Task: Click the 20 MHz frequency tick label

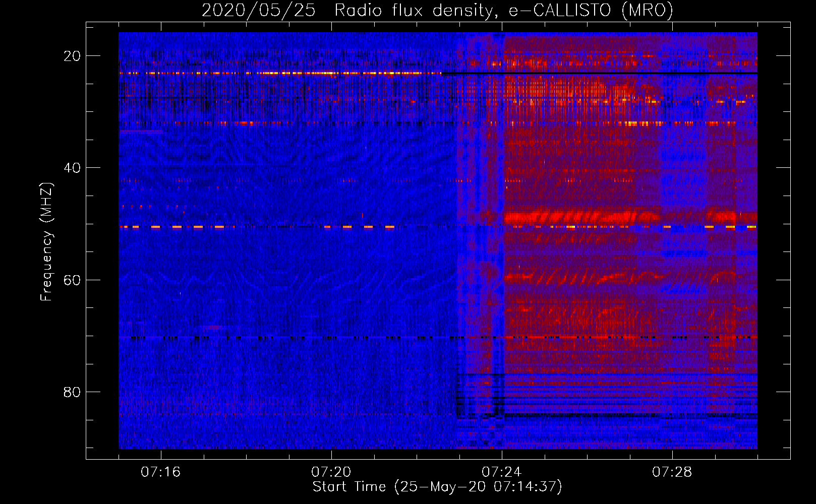Action: (x=72, y=56)
